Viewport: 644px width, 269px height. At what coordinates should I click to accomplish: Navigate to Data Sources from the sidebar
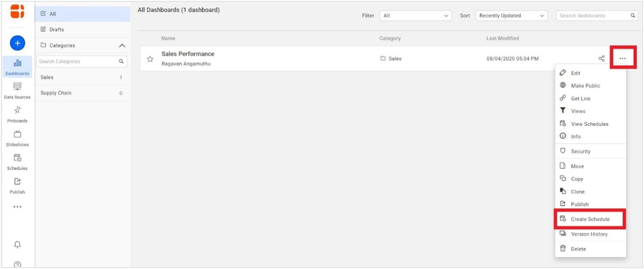coord(17,91)
